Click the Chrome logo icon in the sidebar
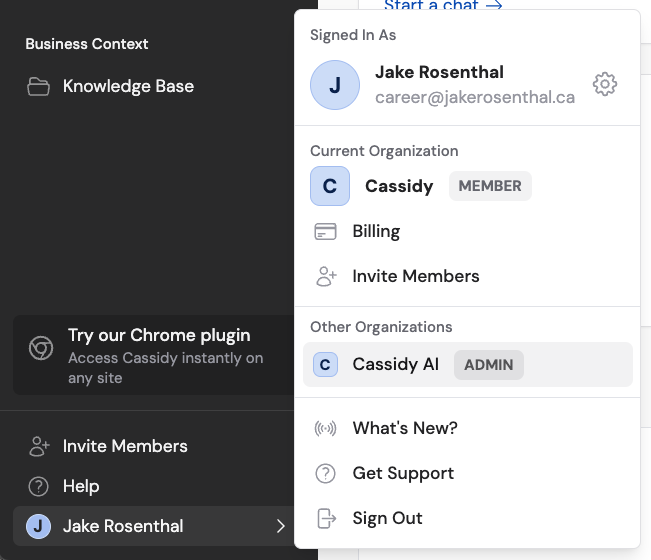 pyautogui.click(x=41, y=348)
